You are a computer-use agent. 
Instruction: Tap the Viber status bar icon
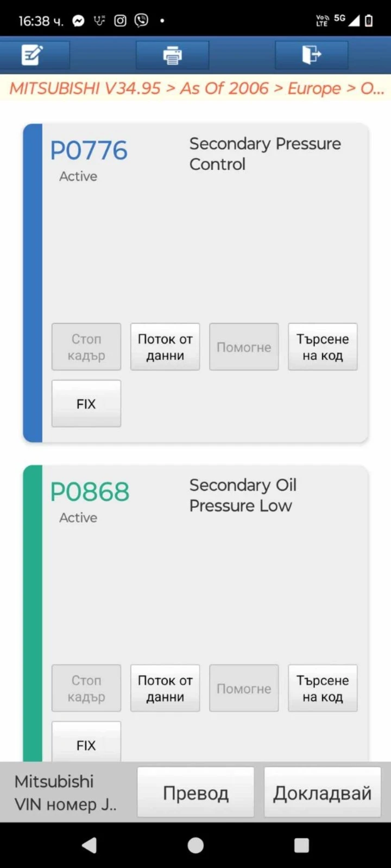coord(141,21)
